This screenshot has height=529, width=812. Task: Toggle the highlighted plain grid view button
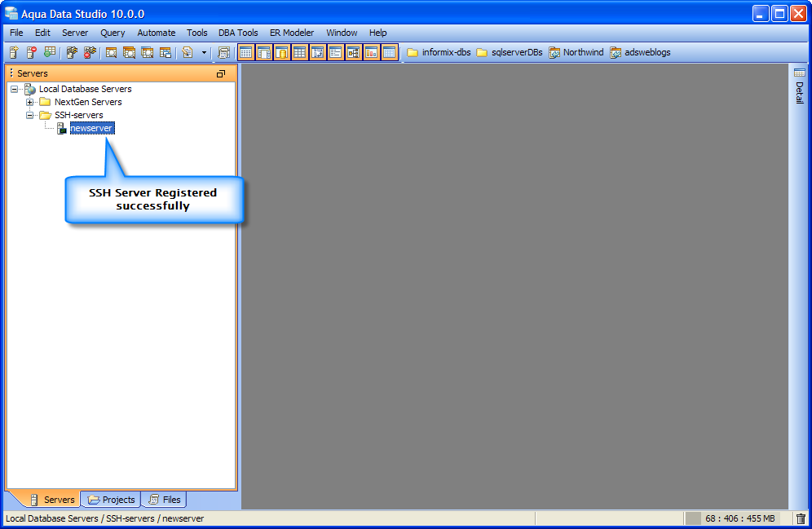(x=300, y=52)
